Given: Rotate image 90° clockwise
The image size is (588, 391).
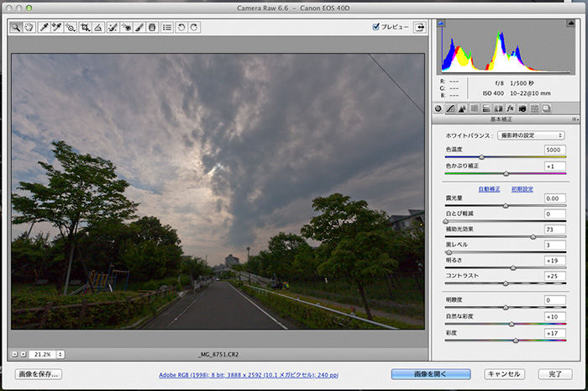Looking at the screenshot, I should point(194,27).
